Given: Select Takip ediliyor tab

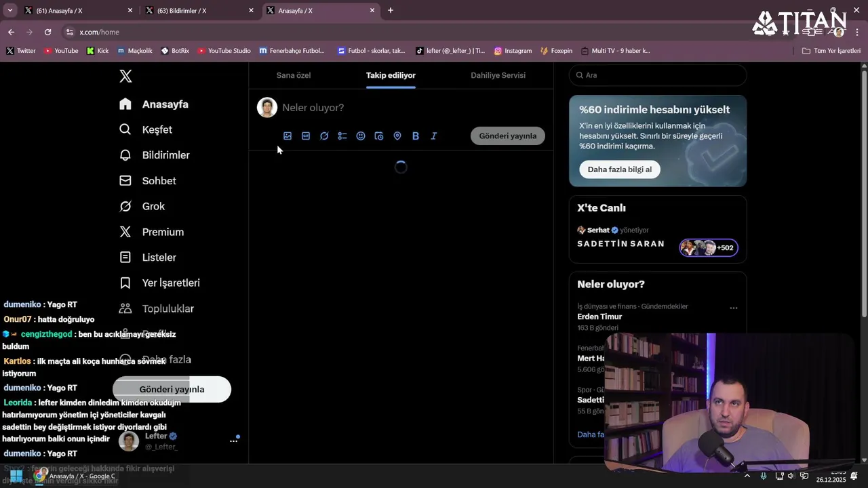Looking at the screenshot, I should [391, 75].
